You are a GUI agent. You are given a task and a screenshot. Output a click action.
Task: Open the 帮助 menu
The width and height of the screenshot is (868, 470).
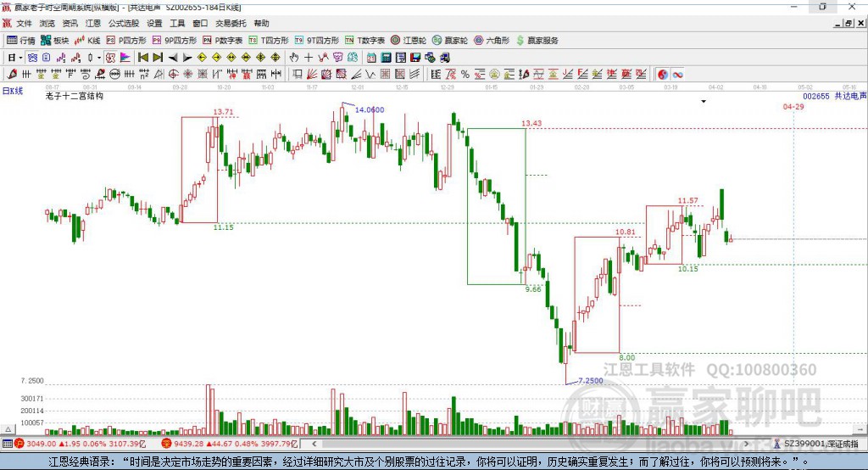[x=261, y=23]
